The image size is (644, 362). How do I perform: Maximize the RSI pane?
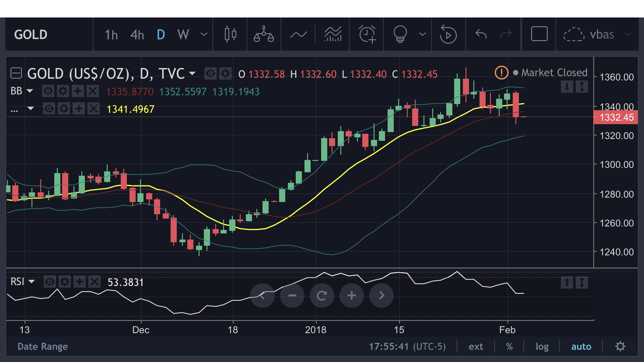582,282
